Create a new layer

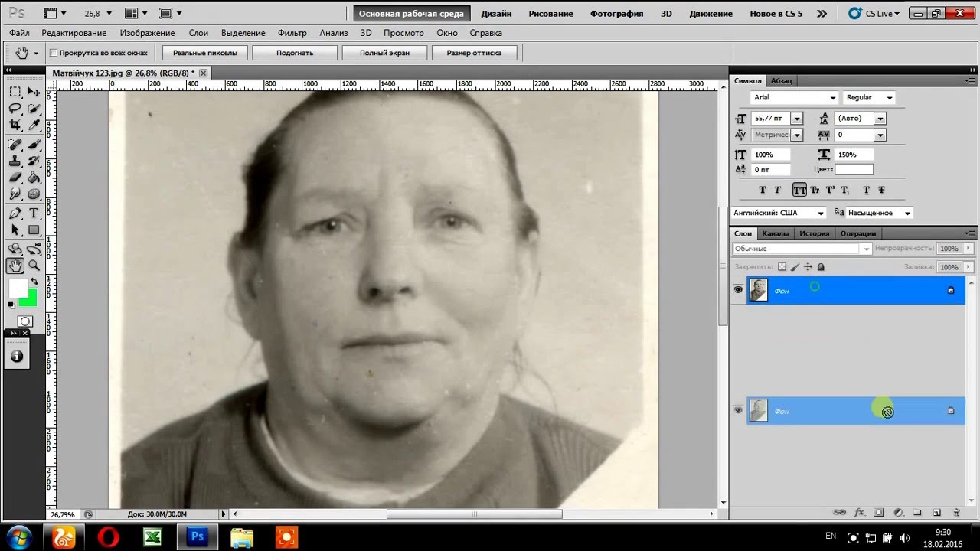[937, 512]
